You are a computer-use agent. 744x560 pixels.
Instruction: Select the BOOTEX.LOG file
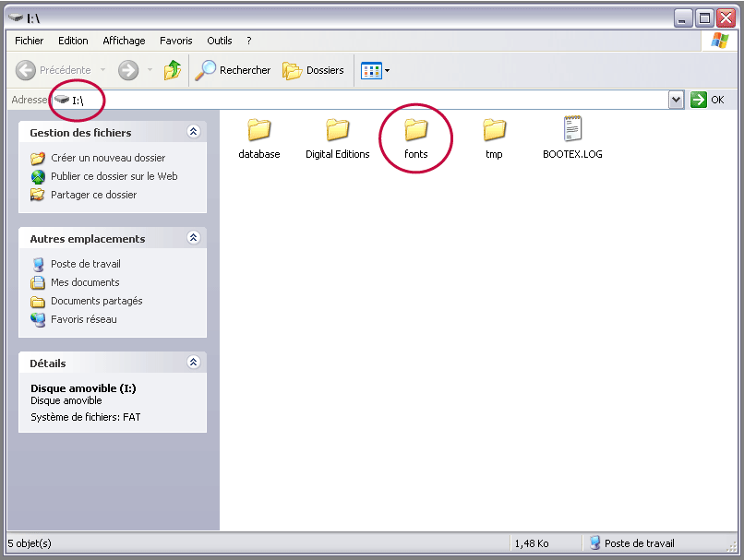[x=572, y=137]
